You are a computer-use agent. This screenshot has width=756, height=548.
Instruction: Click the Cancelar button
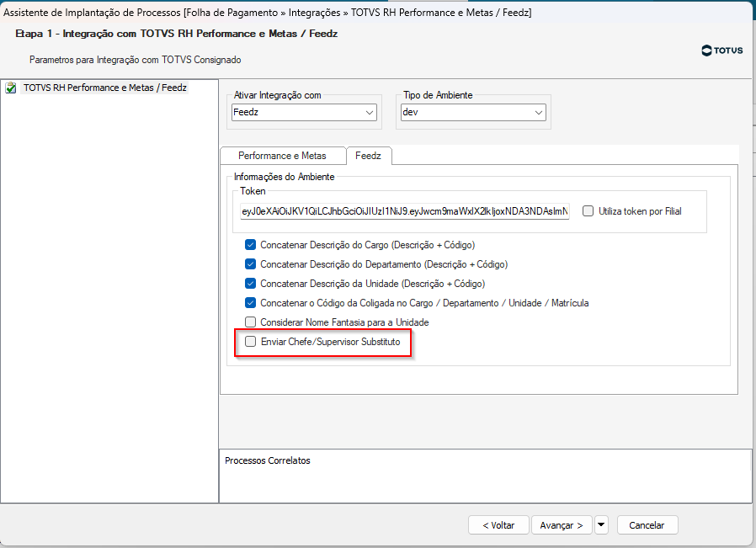click(647, 525)
